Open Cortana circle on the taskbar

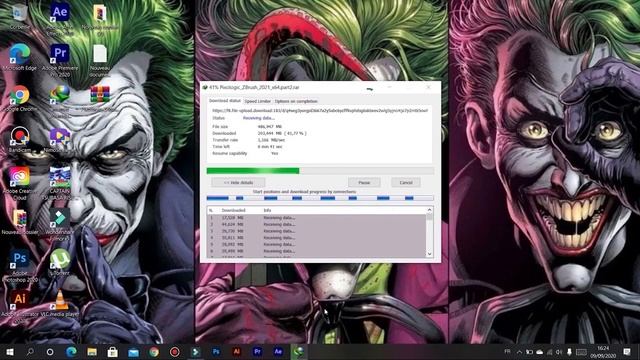[x=50, y=351]
